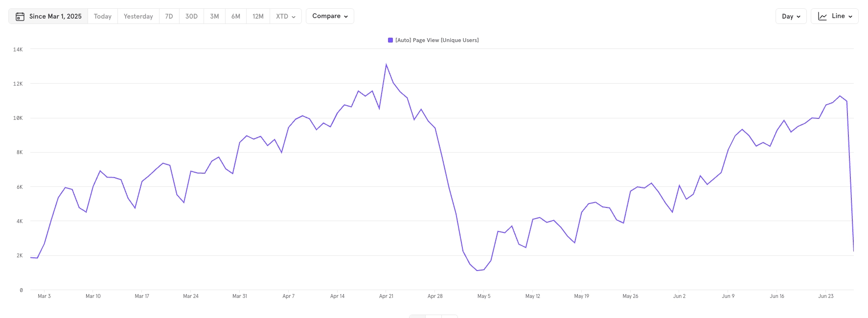The width and height of the screenshot is (868, 318).
Task: Click the line chart type icon
Action: coord(822,16)
